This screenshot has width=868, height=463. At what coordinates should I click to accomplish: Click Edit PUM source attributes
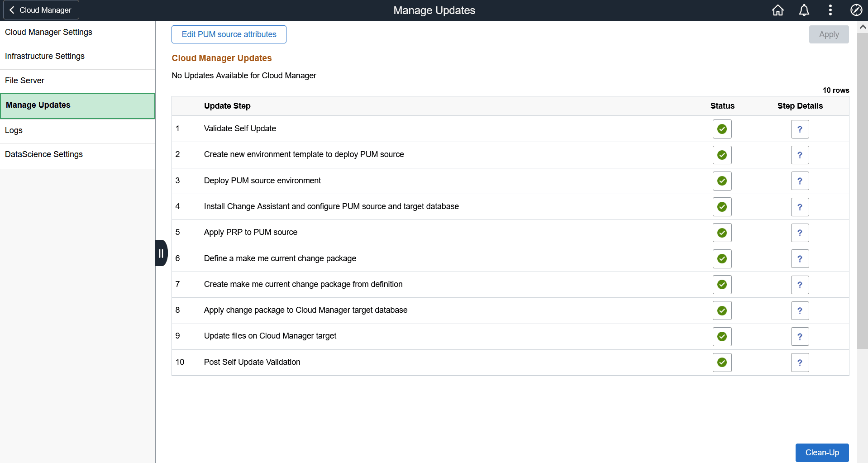229,34
